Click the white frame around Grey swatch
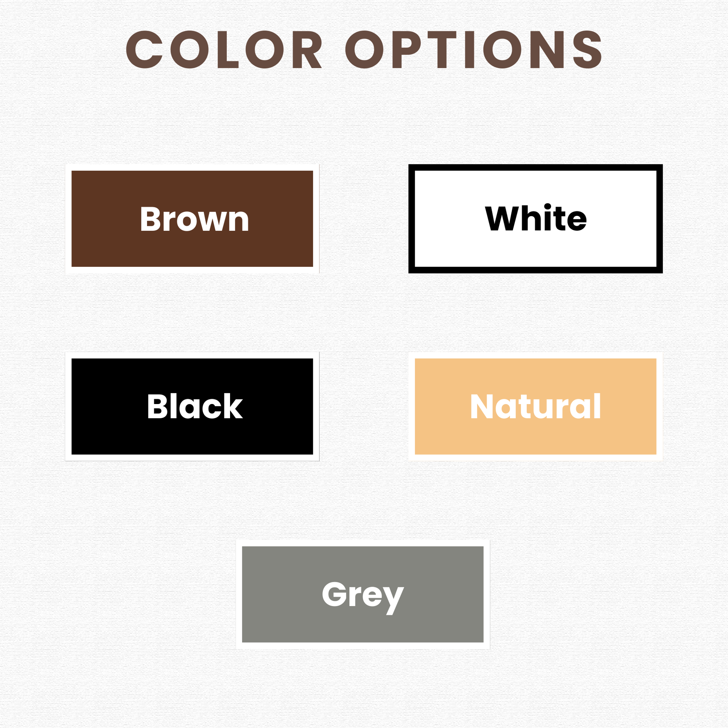Viewport: 728px width, 728px height. pos(363,542)
